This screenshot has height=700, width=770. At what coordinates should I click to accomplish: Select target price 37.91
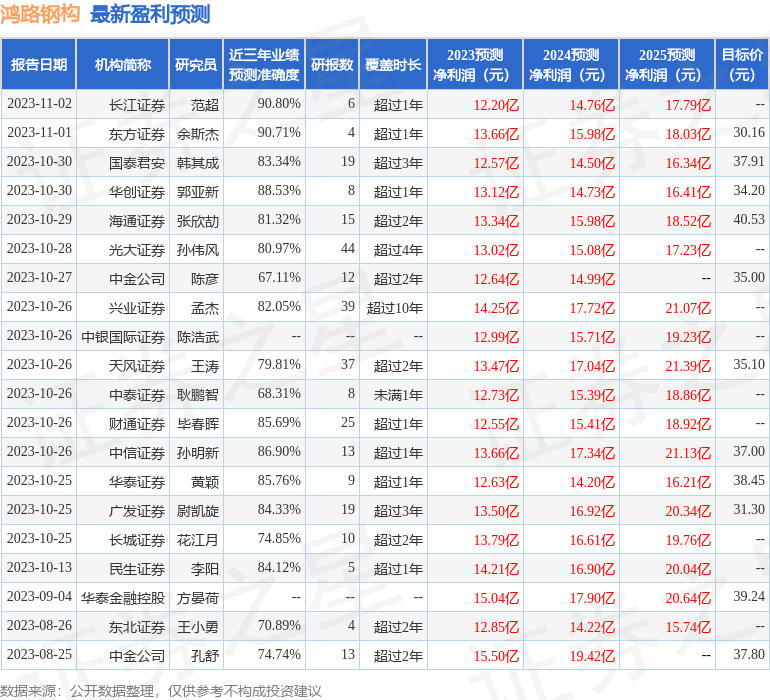(x=749, y=162)
